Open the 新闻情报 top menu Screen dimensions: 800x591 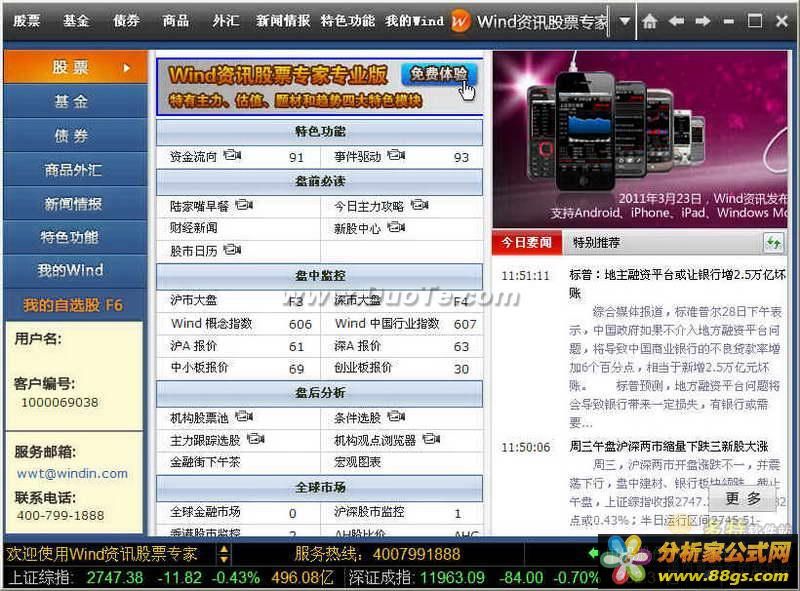(x=283, y=21)
